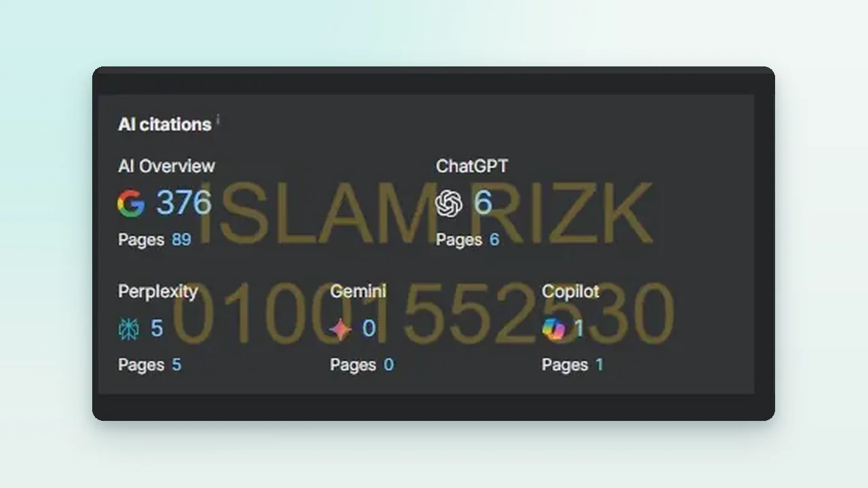Open the pages count 1 under Copilot
This screenshot has width=868, height=488.
[x=599, y=365]
